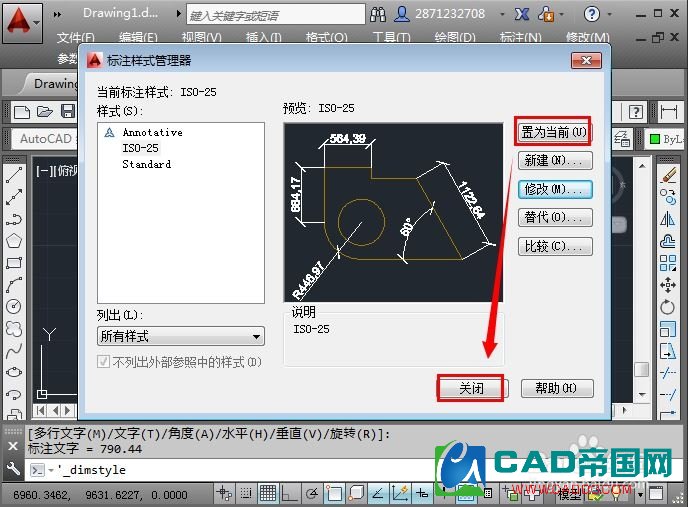Toggle Snap mode in status bar
Viewport: 688px width, 507px height.
246,494
